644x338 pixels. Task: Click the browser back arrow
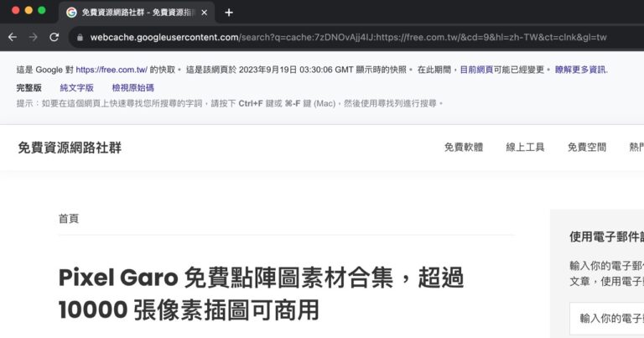click(x=13, y=38)
